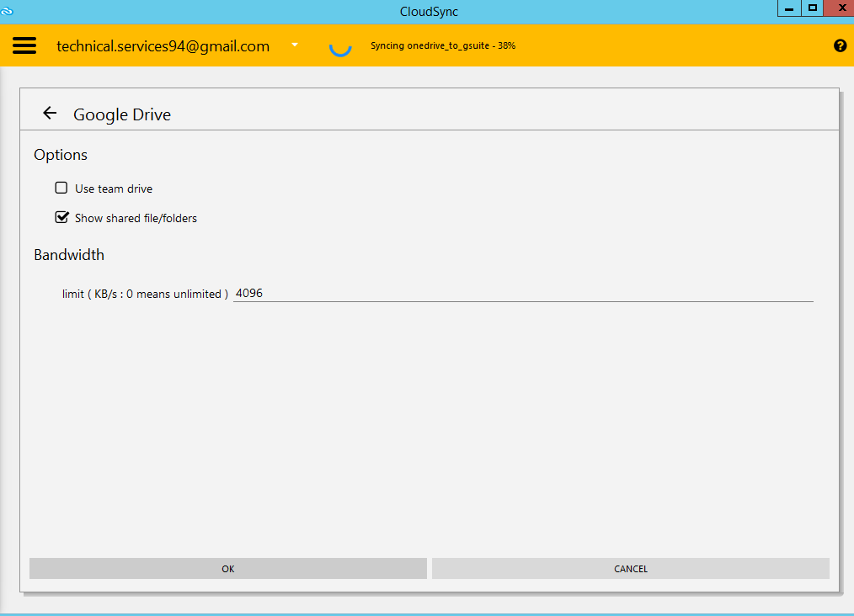Click the CANCEL button

point(631,569)
